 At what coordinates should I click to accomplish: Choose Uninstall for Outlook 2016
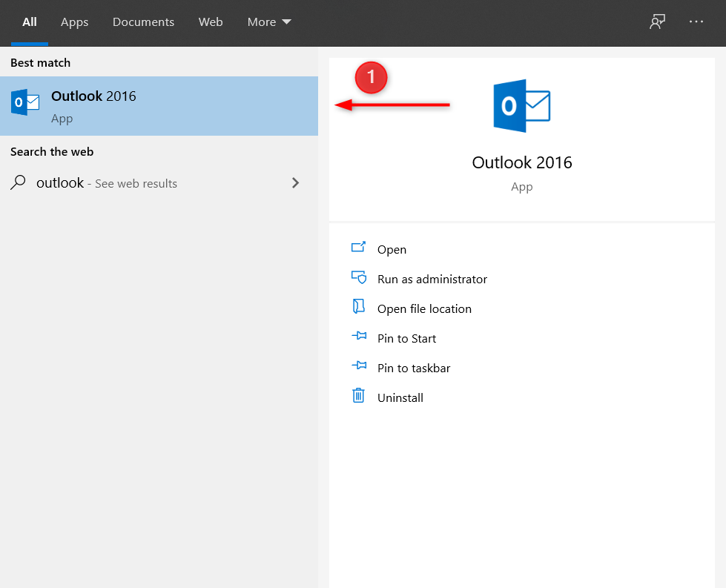(400, 397)
